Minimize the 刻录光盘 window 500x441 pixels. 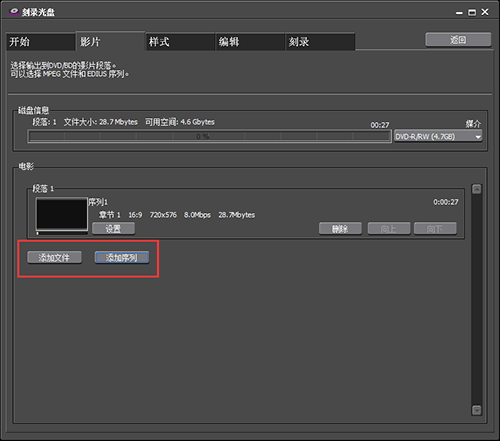pos(459,13)
